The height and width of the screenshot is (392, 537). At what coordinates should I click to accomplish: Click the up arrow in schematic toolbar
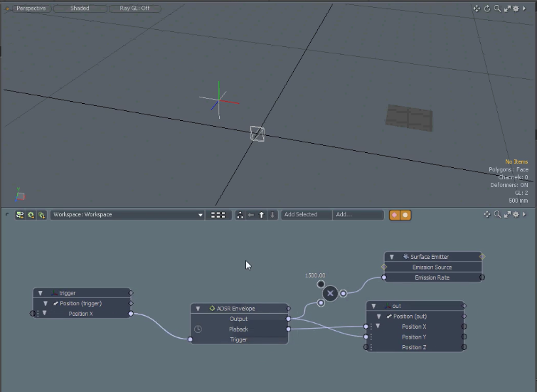pos(262,215)
